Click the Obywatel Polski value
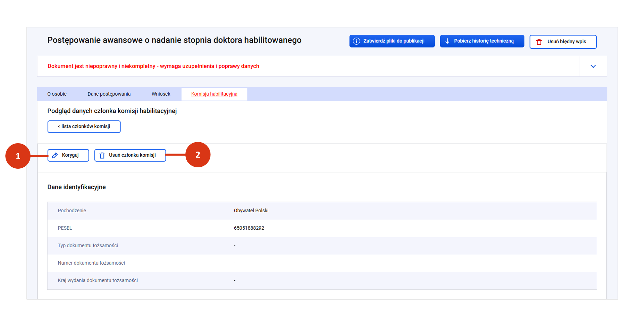The height and width of the screenshot is (329, 644). (x=251, y=211)
